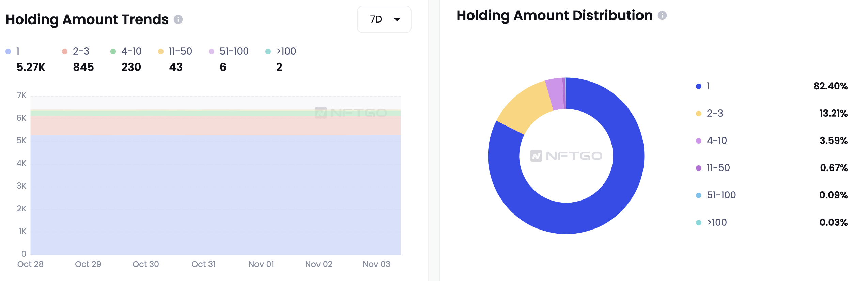The image size is (868, 281).
Task: Click the 43 holder count value
Action: point(176,67)
